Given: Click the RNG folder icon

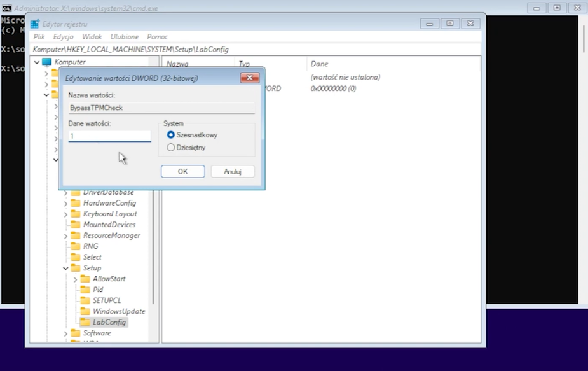Looking at the screenshot, I should 76,246.
